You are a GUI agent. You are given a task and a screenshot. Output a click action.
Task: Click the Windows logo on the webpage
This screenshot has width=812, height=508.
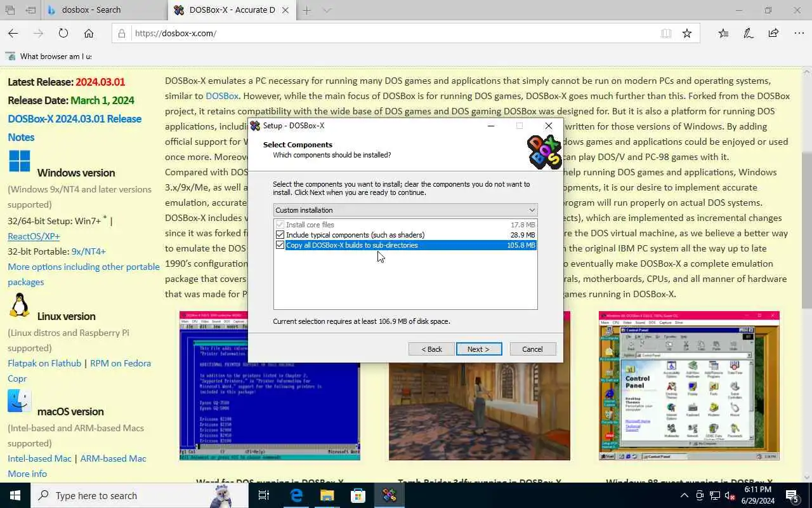(20, 161)
